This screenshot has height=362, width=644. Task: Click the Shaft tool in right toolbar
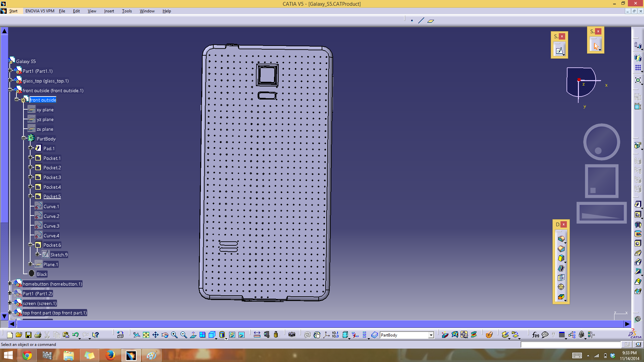pyautogui.click(x=638, y=224)
